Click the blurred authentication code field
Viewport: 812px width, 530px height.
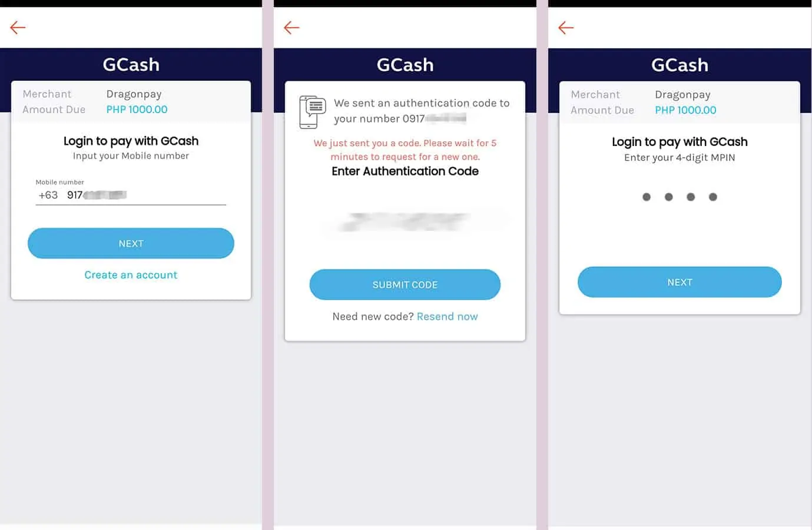tap(405, 222)
